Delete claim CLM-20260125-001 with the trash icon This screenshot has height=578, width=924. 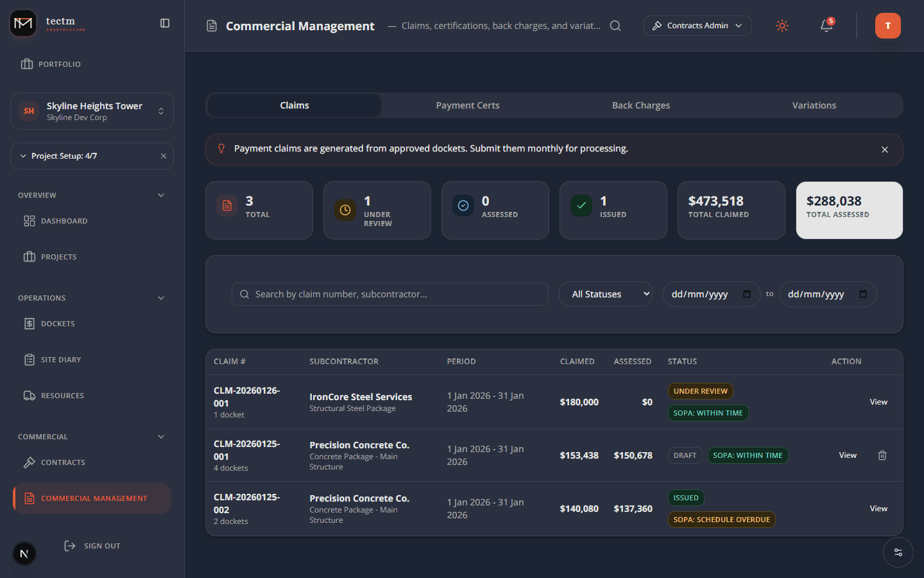(x=882, y=455)
